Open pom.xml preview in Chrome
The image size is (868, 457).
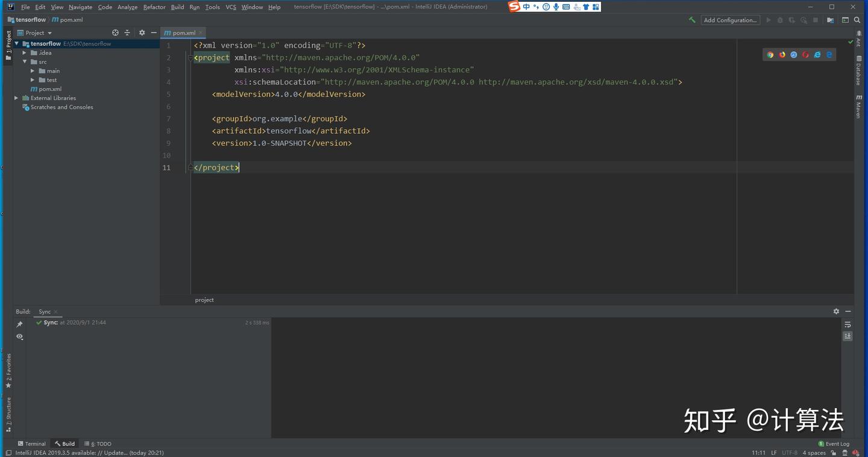pyautogui.click(x=770, y=55)
